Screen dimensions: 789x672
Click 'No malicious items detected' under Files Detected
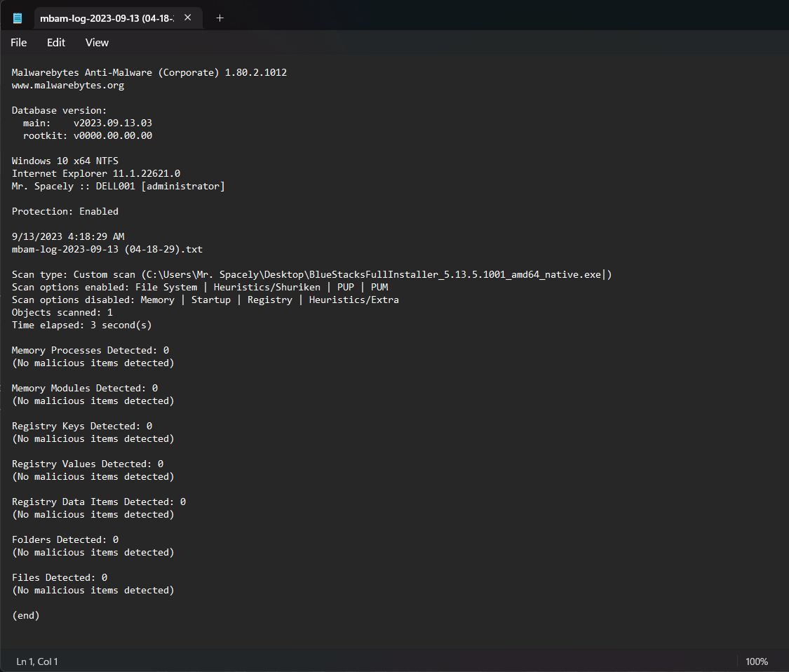(93, 590)
